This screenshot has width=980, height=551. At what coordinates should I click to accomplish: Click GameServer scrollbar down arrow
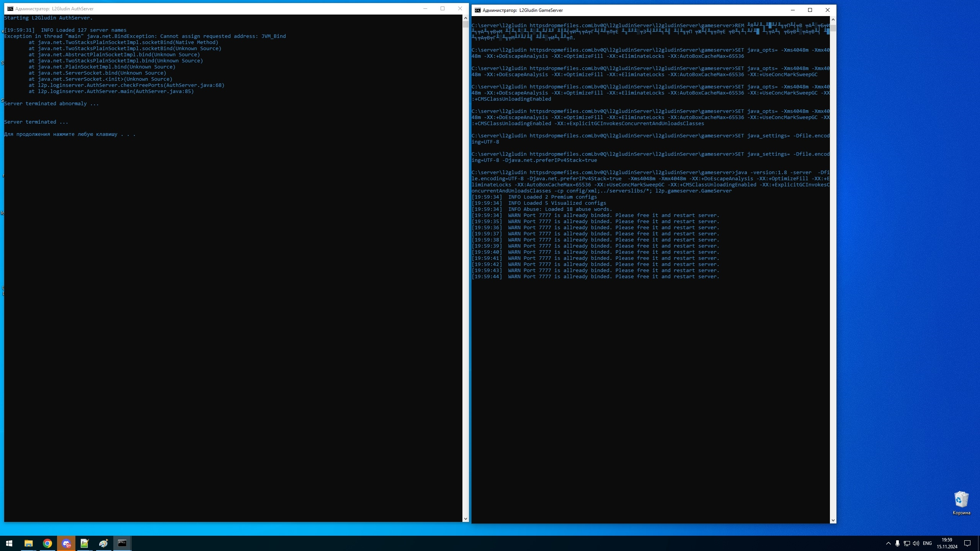pyautogui.click(x=833, y=520)
